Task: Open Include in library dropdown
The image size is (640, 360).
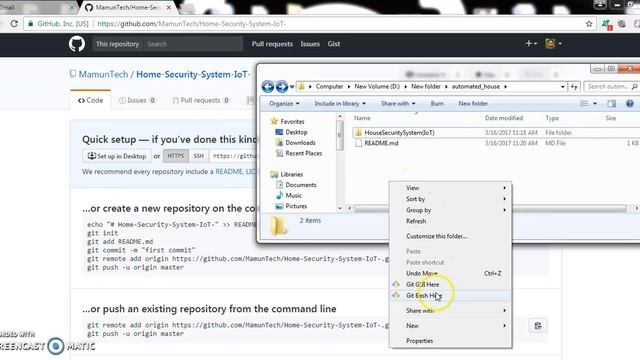Action: click(x=340, y=104)
